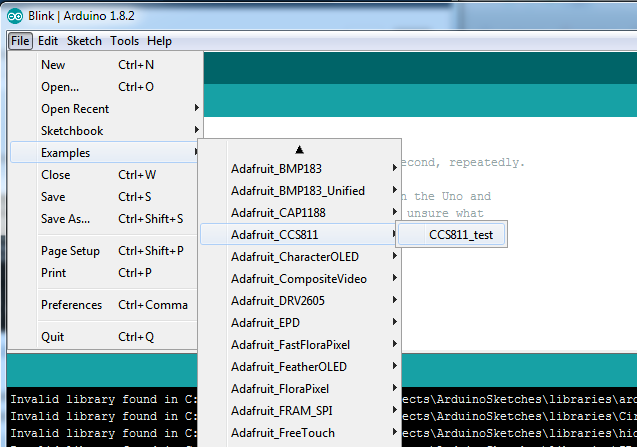Expand the Open Recent submenu
This screenshot has height=447, width=637.
tap(75, 109)
